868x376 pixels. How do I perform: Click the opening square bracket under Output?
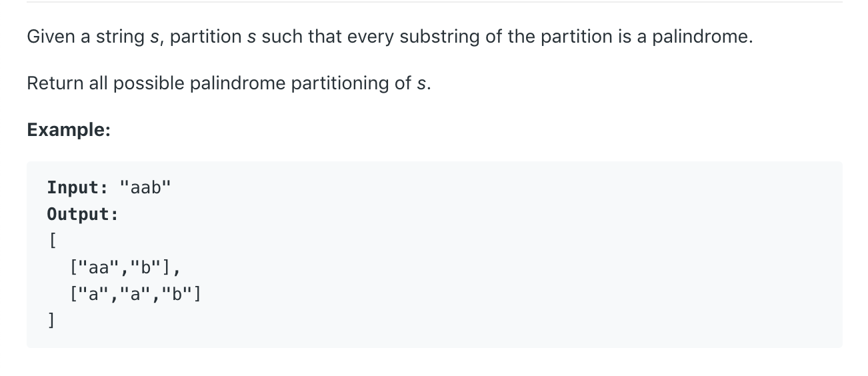tap(51, 241)
